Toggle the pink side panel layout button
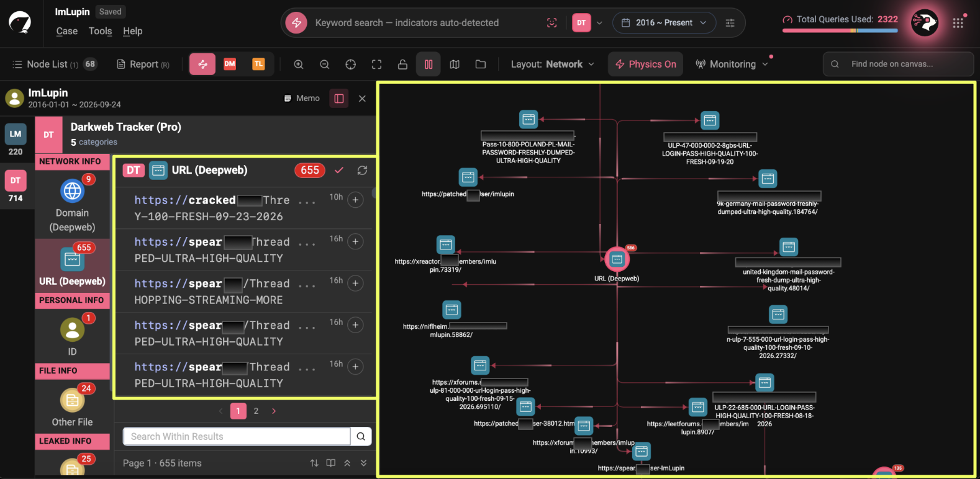 (x=339, y=98)
